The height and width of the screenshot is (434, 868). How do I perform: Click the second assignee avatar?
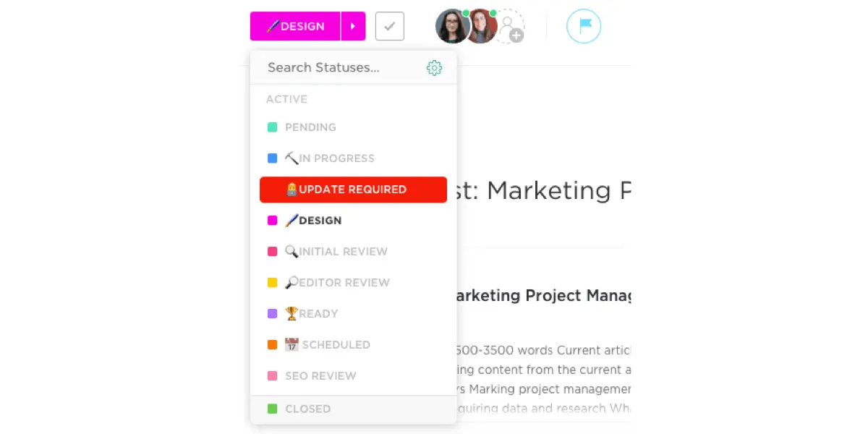click(x=481, y=27)
